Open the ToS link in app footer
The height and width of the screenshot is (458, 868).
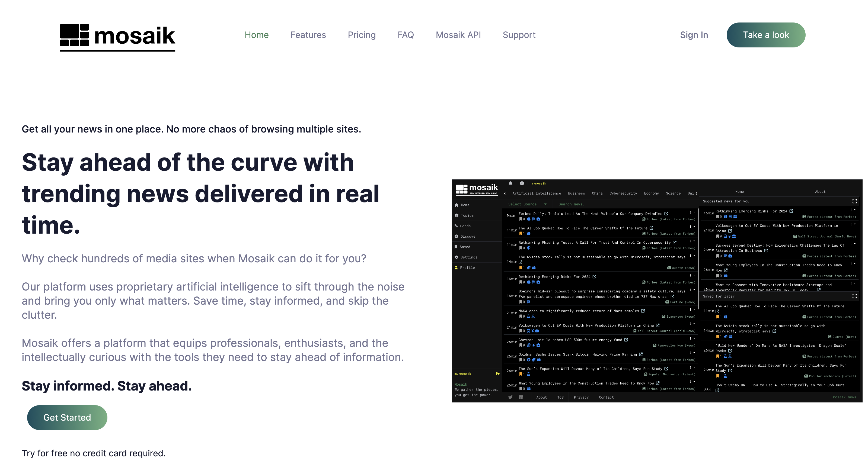coord(560,398)
